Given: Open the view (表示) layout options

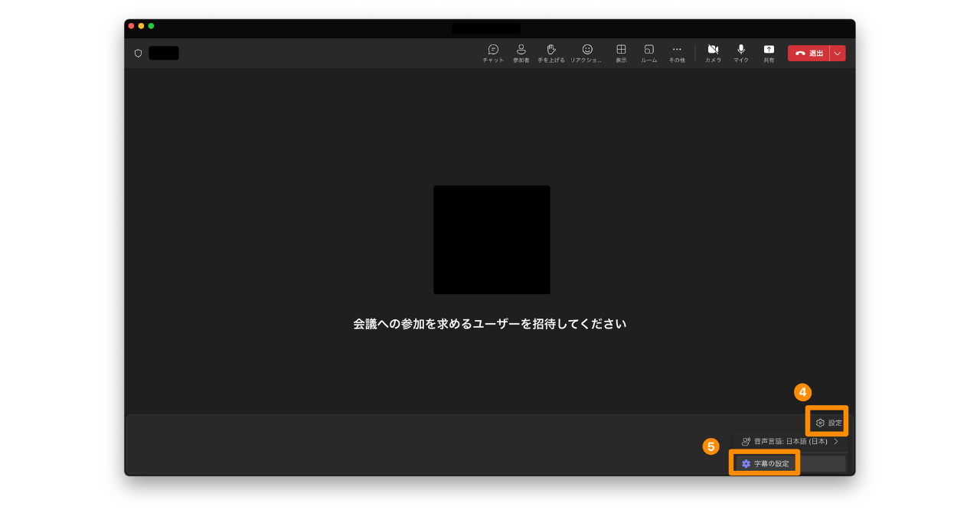Looking at the screenshot, I should pyautogui.click(x=621, y=53).
